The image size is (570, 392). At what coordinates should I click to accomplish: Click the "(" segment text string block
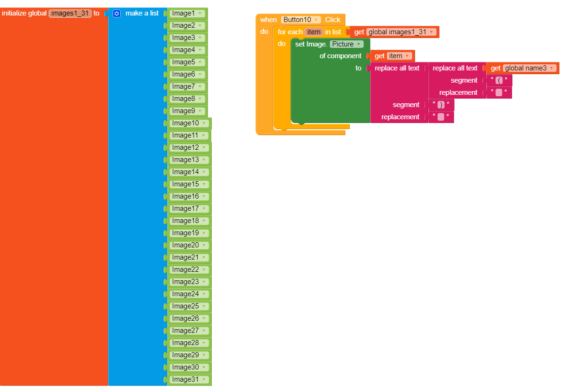(499, 80)
